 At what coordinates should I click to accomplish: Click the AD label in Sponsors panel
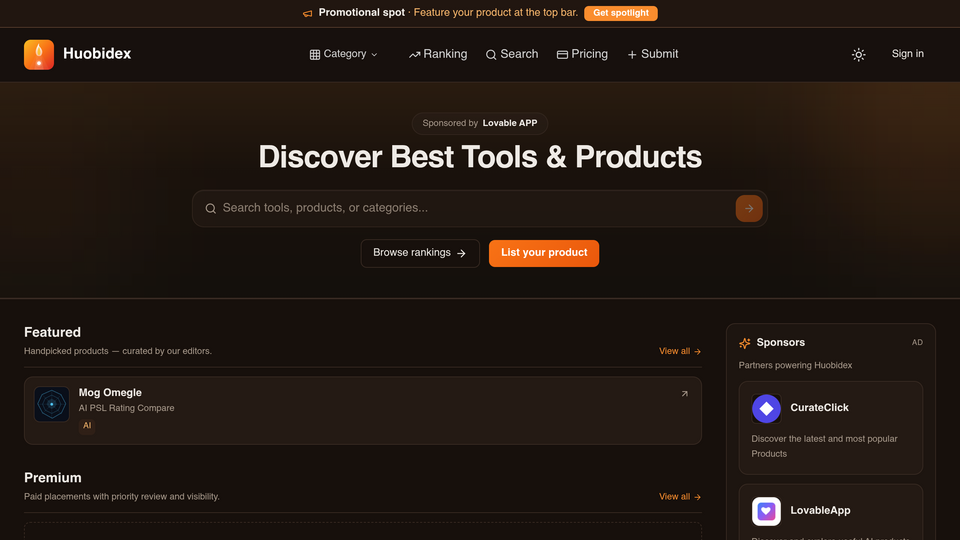point(917,343)
